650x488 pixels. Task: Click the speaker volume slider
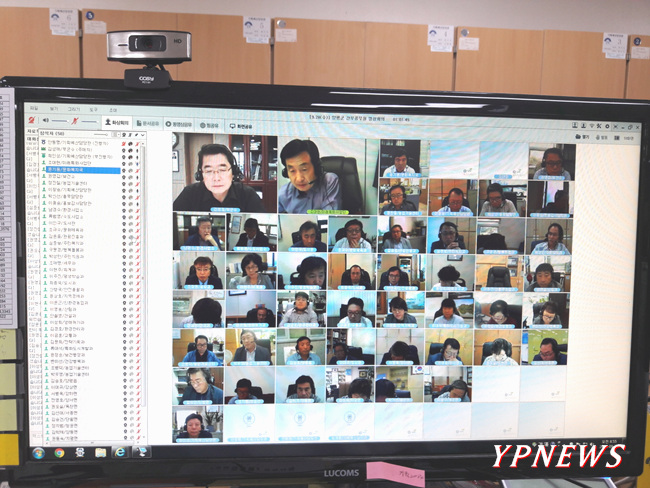click(x=57, y=121)
